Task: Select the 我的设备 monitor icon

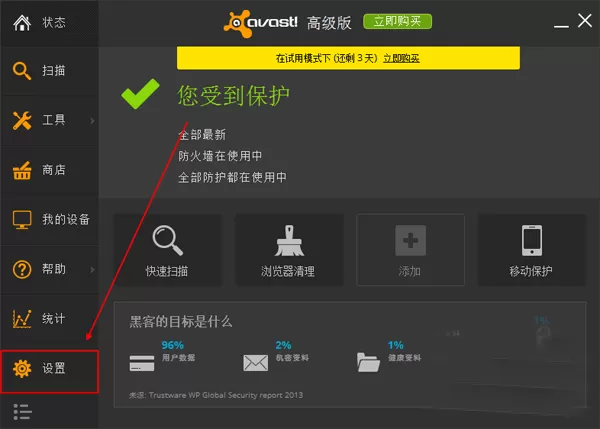Action: [x=22, y=220]
